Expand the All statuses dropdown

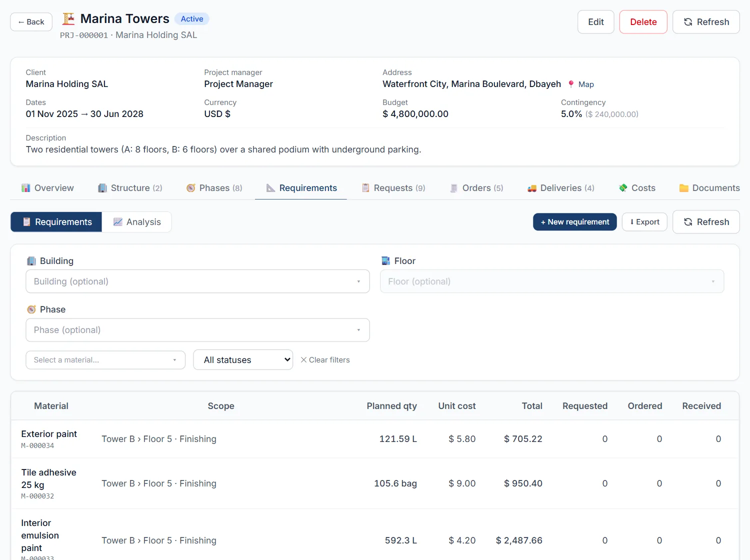click(243, 360)
